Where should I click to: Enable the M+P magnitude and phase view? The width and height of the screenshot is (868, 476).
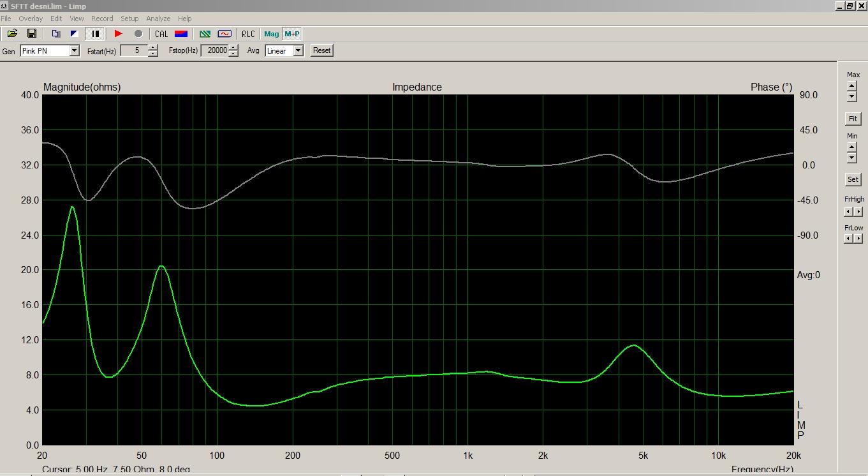291,34
